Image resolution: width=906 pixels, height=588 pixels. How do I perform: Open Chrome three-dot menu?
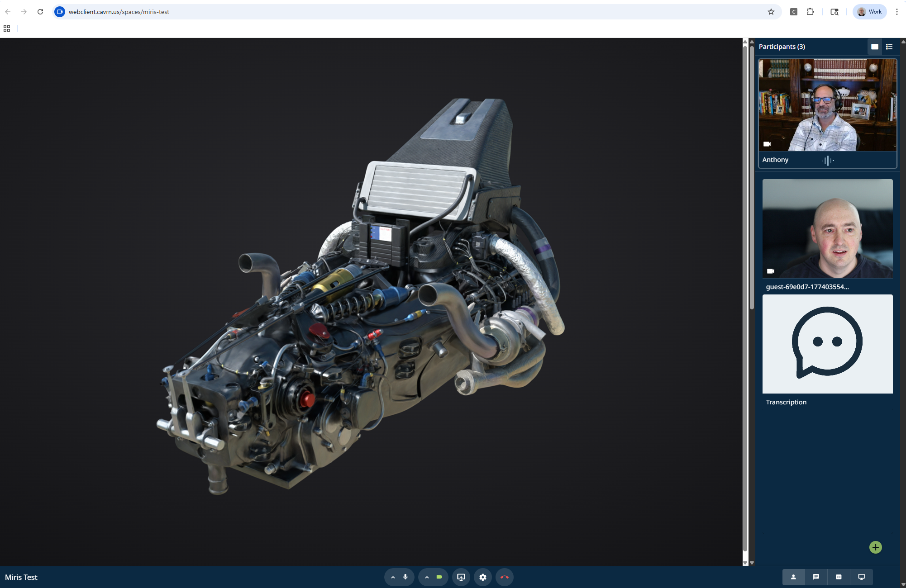pos(896,12)
